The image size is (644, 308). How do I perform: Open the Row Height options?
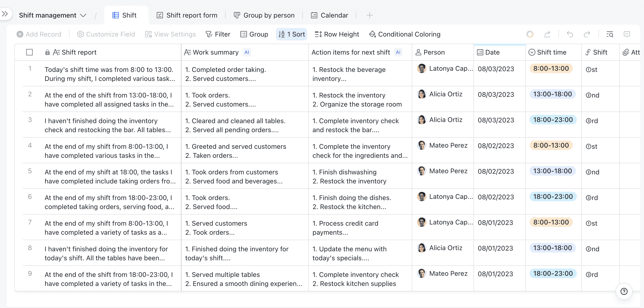click(x=337, y=34)
